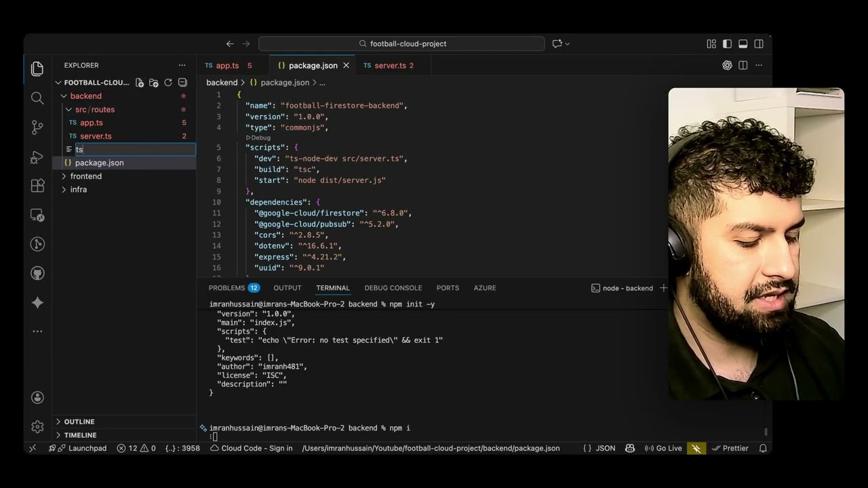Refresh the Explorer file tree
This screenshot has height=488, width=868.
tap(168, 83)
